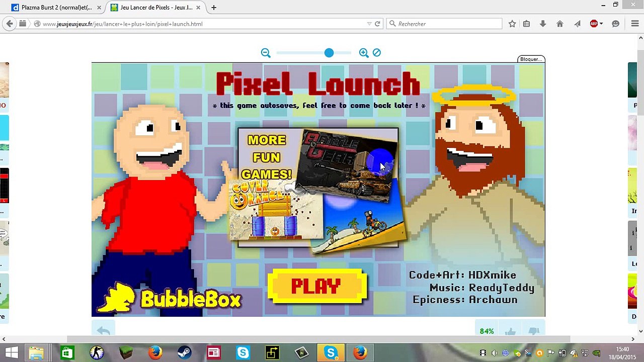Open the Counter-Strike taskbar icon
The width and height of the screenshot is (644, 362).
click(97, 352)
